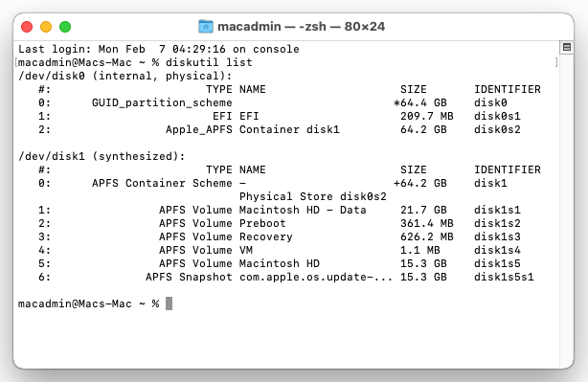Click the folder proxy icon in title bar
The height and width of the screenshot is (382, 588).
206,27
